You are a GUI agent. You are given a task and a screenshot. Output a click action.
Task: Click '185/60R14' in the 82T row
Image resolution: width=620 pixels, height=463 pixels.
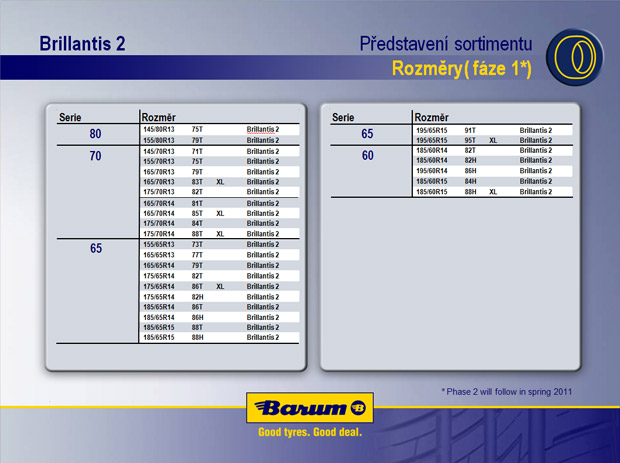[x=431, y=150]
